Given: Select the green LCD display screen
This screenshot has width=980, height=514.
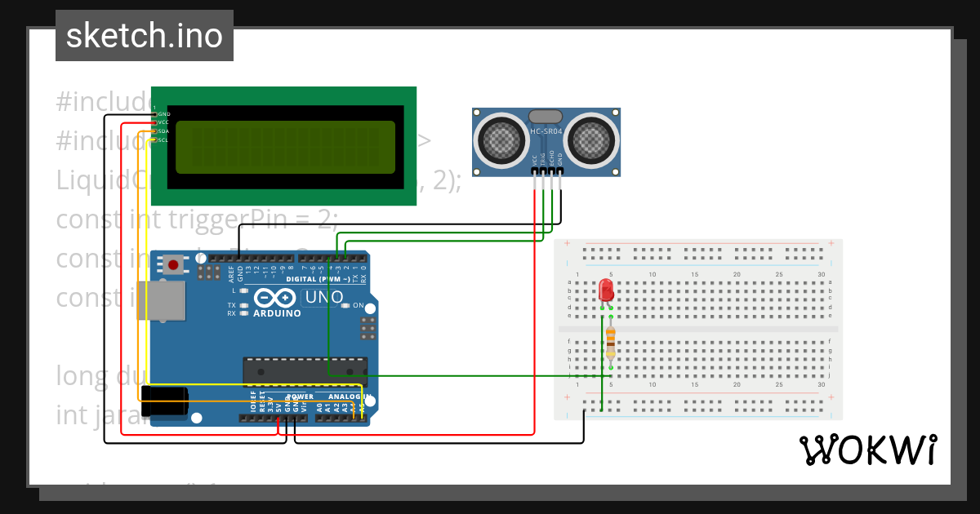Looking at the screenshot, I should 285,147.
